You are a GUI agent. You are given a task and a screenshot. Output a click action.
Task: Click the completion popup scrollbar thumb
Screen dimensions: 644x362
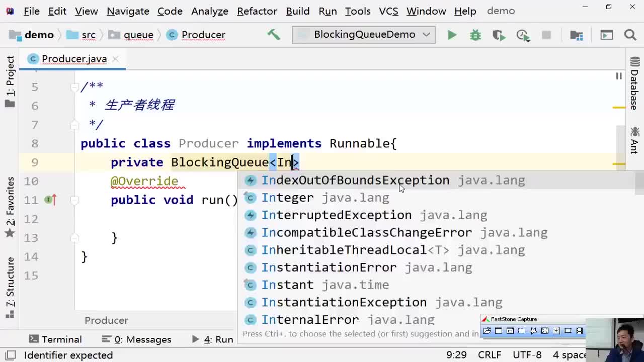click(639, 183)
